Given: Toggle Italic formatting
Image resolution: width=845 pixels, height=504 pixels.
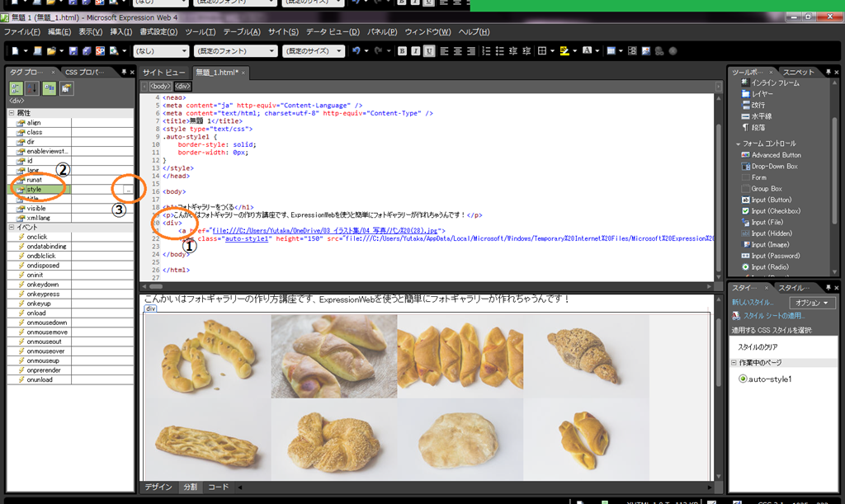Looking at the screenshot, I should click(416, 51).
